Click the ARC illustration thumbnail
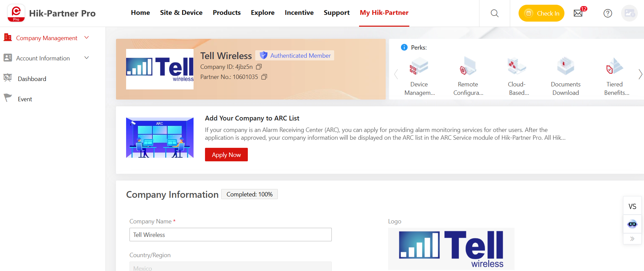644x271 pixels. [x=160, y=138]
